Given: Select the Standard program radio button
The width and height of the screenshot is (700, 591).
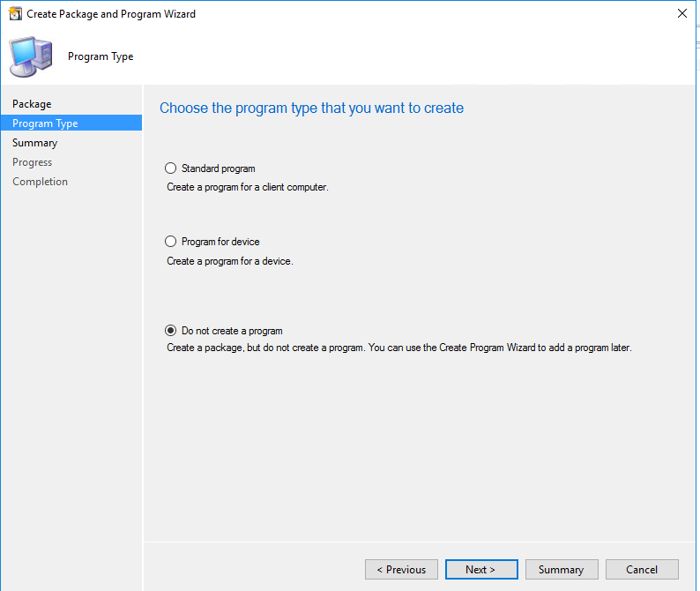Looking at the screenshot, I should pyautogui.click(x=171, y=168).
